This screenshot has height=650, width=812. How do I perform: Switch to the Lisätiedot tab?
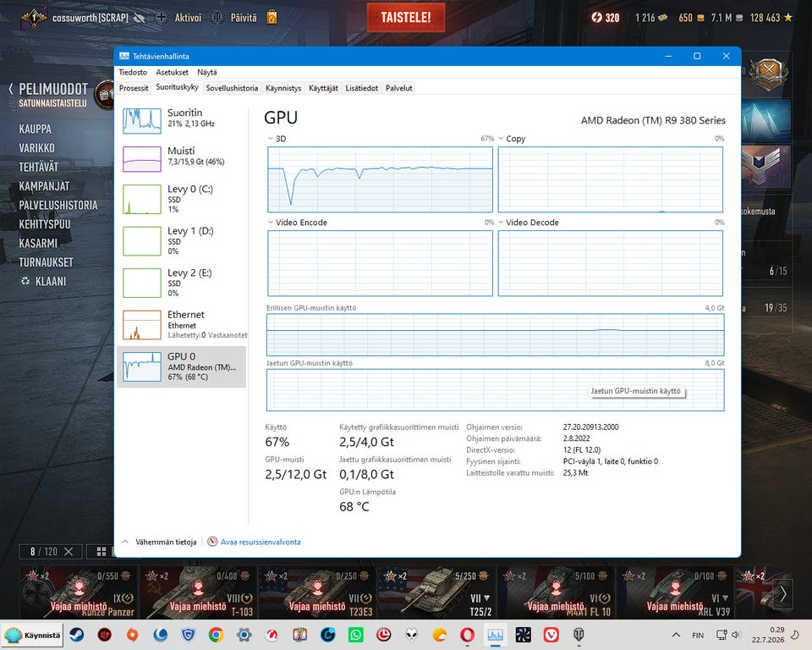pos(362,88)
